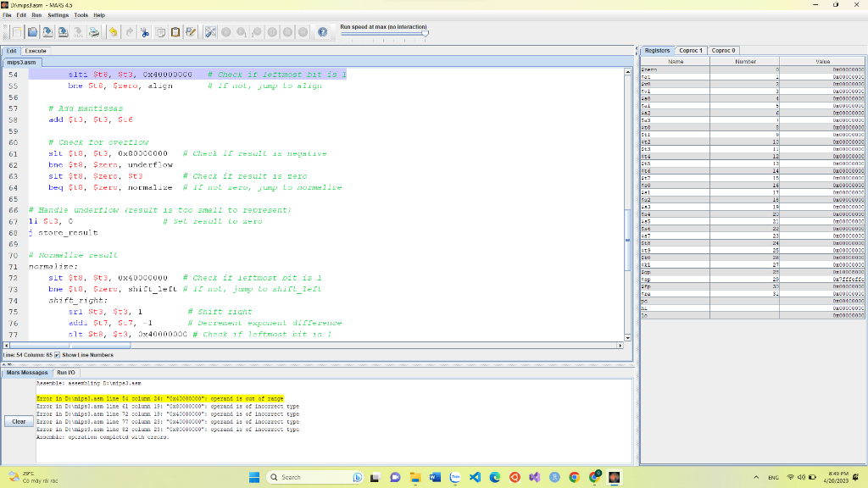Click the editor horizontal scrollbar right arrow
Image resolution: width=868 pixels, height=488 pixels.
coord(620,346)
